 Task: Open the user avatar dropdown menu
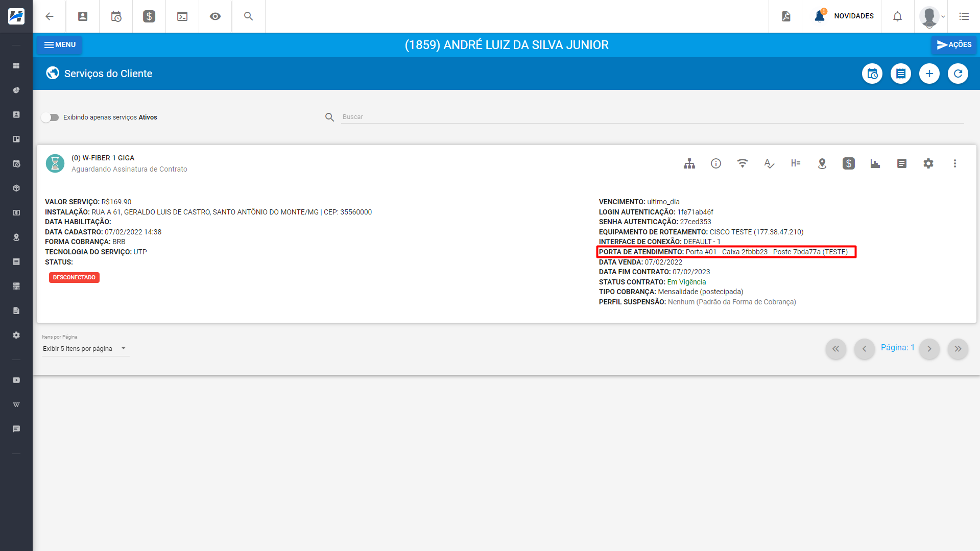933,16
